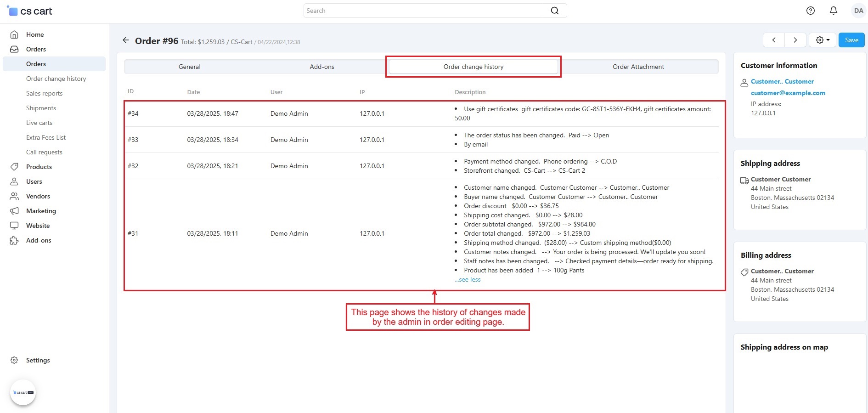Click the date 03/28/2025, 18:47

pos(213,113)
